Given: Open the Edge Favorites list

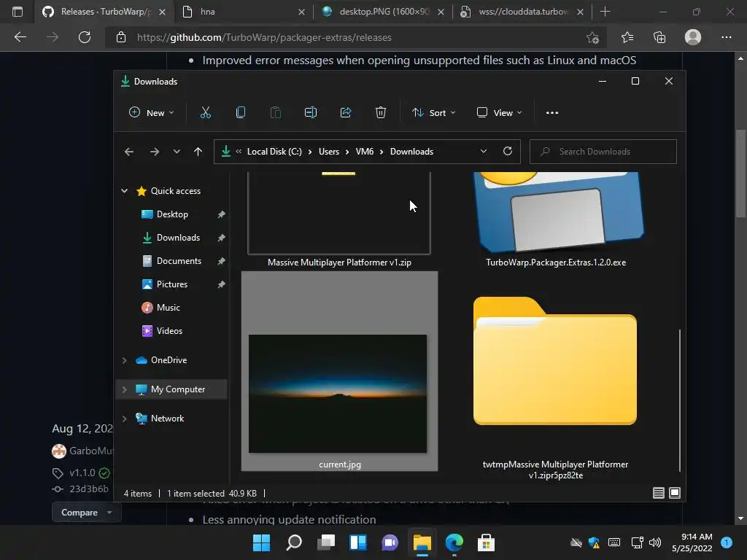Looking at the screenshot, I should pos(627,37).
